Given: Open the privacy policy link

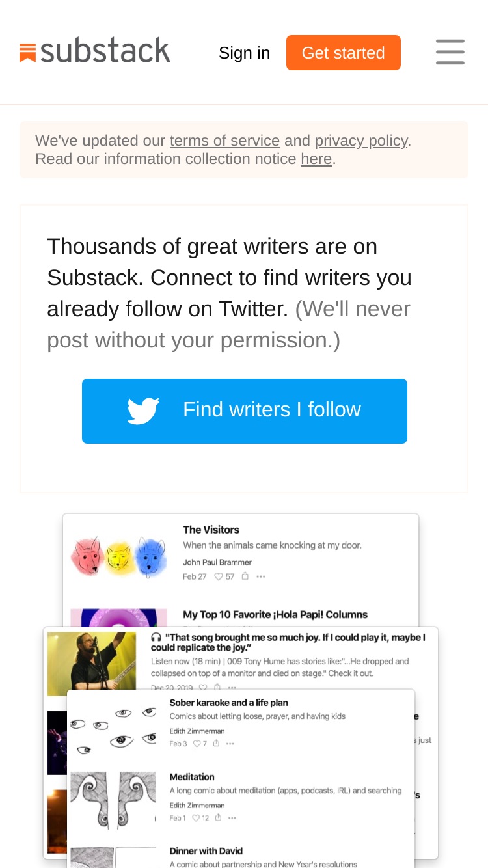Looking at the screenshot, I should click(x=361, y=141).
